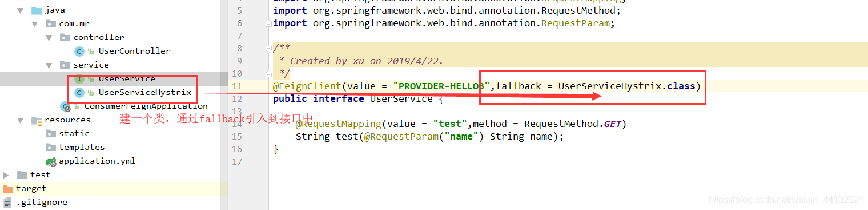Select the service package

(x=91, y=65)
